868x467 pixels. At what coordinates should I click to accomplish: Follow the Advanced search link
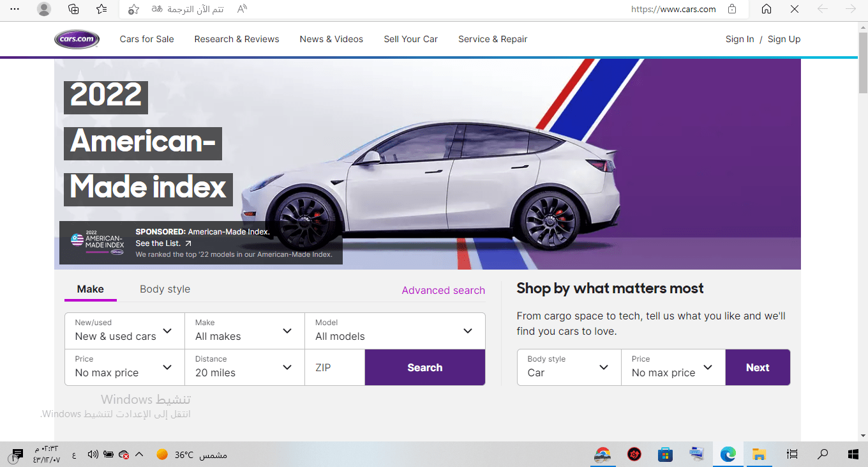443,290
